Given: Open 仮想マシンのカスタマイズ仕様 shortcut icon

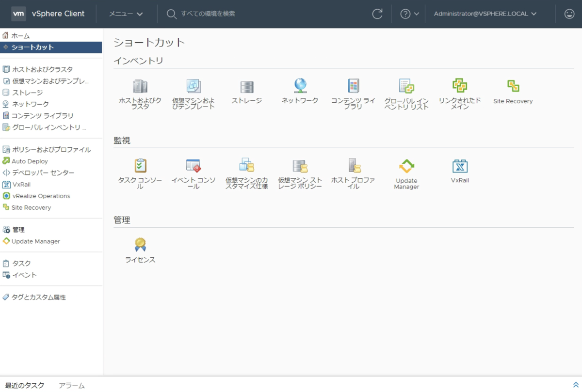Looking at the screenshot, I should pyautogui.click(x=247, y=165).
